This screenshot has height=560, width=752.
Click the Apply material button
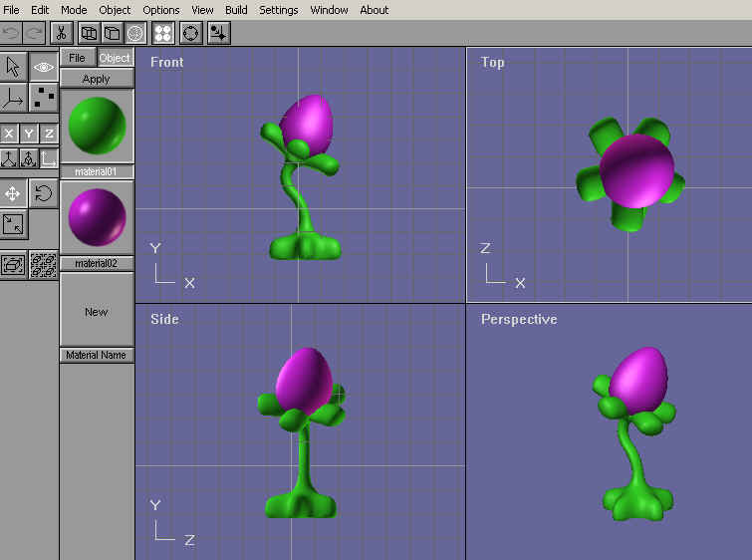(97, 79)
